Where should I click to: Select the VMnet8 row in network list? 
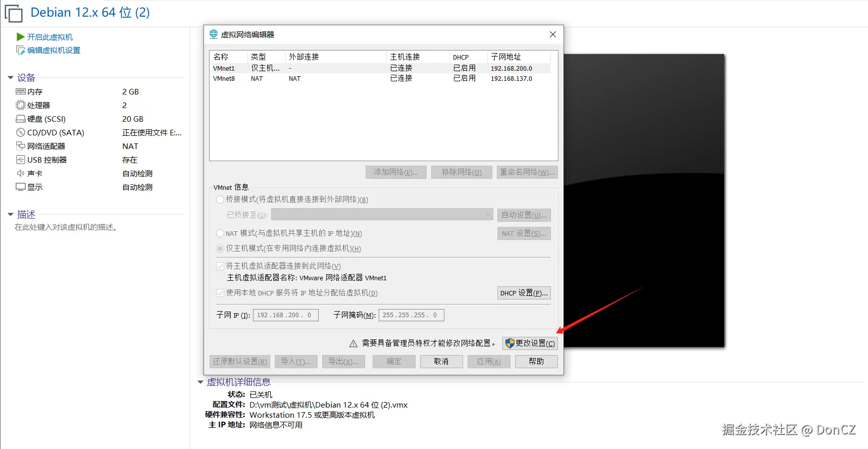[381, 78]
